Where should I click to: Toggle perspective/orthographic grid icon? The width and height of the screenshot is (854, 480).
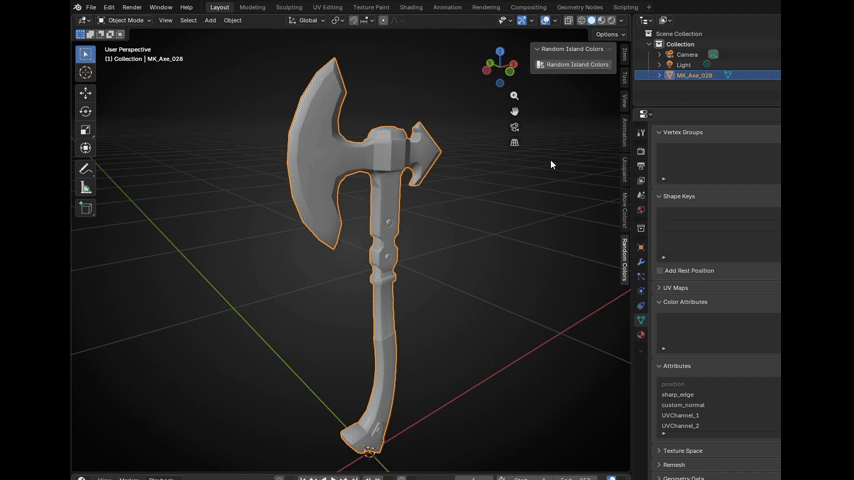click(514, 143)
